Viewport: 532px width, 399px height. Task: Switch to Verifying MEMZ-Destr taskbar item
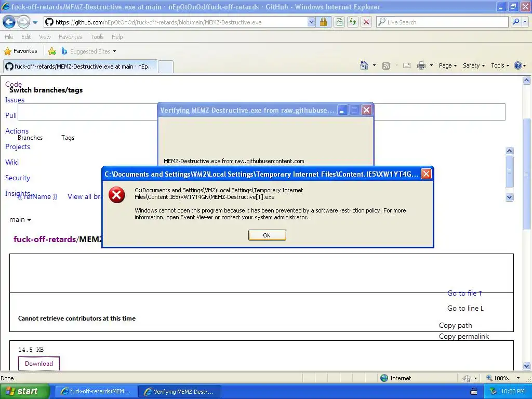click(180, 392)
